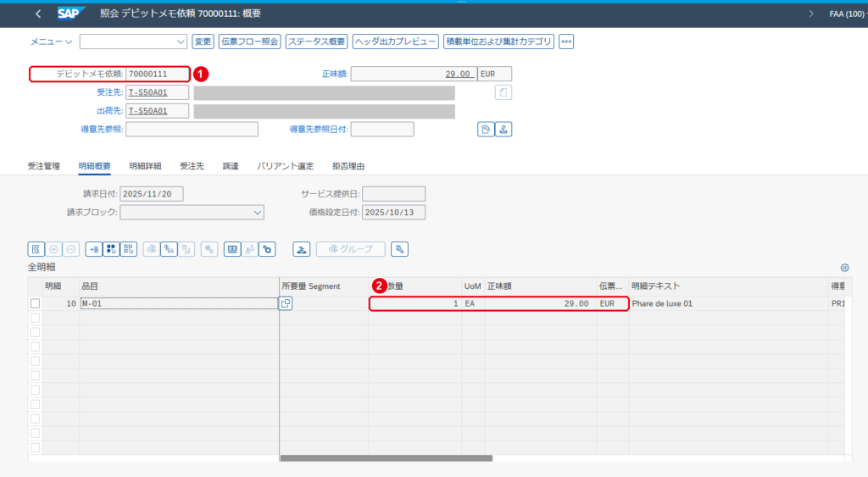The width and height of the screenshot is (868, 477).
Task: Click the add item plus icon
Action: tap(53, 249)
